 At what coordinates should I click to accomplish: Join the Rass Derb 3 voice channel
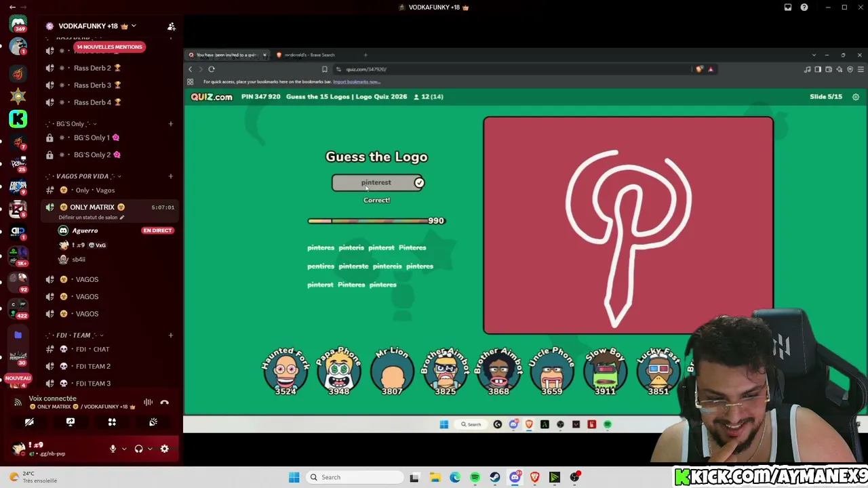(110, 85)
